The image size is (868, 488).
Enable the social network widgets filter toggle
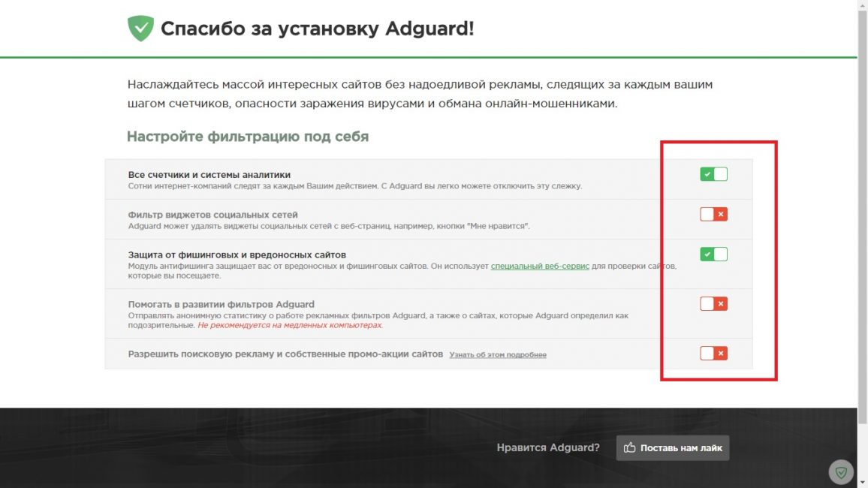(713, 214)
